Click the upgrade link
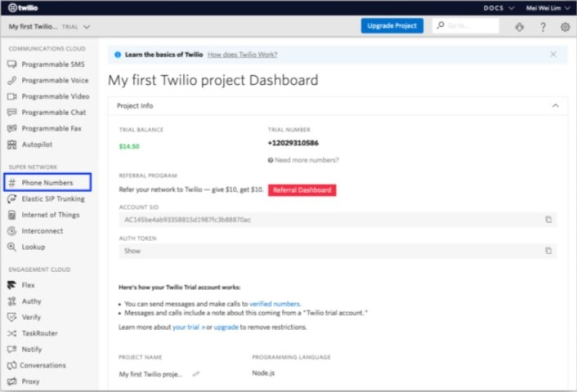Screen dimensions: 577x392 (x=226, y=327)
